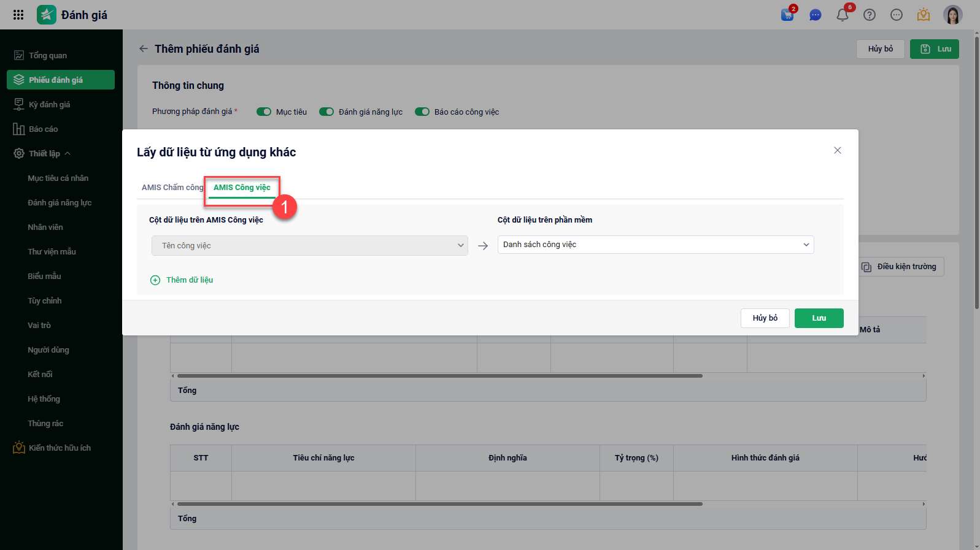Open the user profile avatar
Image resolution: width=980 pixels, height=550 pixels.
tap(952, 15)
